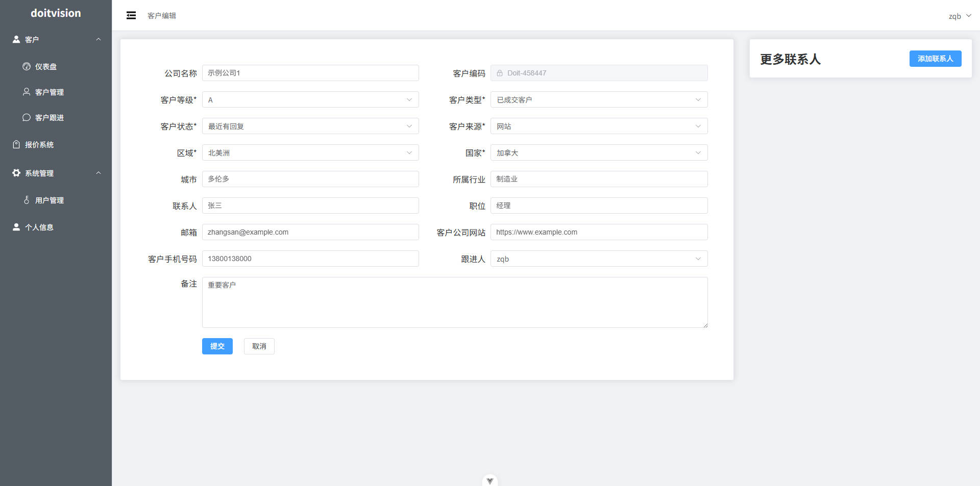Image resolution: width=980 pixels, height=486 pixels.
Task: Click the 用户管理 icon in sidebar
Action: pos(27,200)
